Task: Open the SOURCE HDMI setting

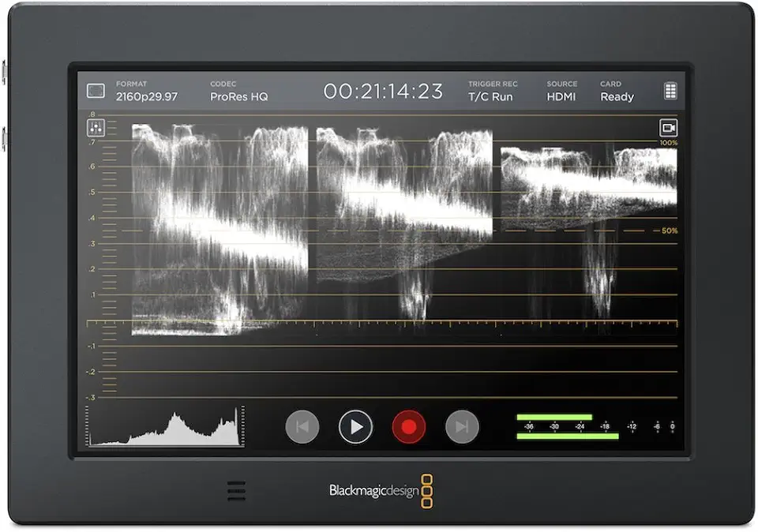Action: tap(561, 92)
